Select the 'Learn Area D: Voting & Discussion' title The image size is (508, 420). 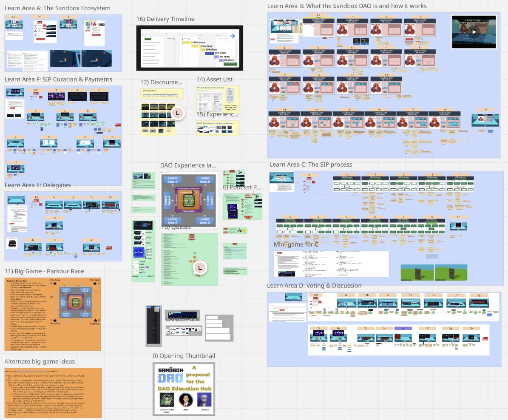pyautogui.click(x=314, y=286)
